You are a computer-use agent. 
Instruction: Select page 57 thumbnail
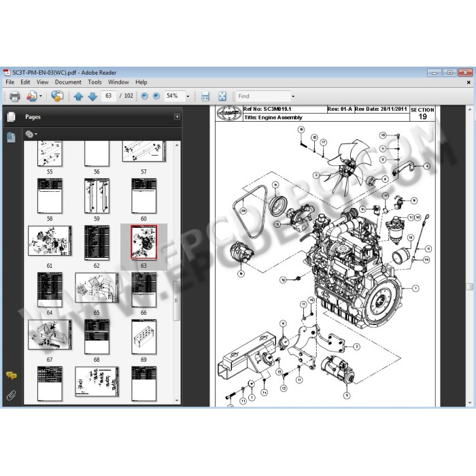[144, 151]
